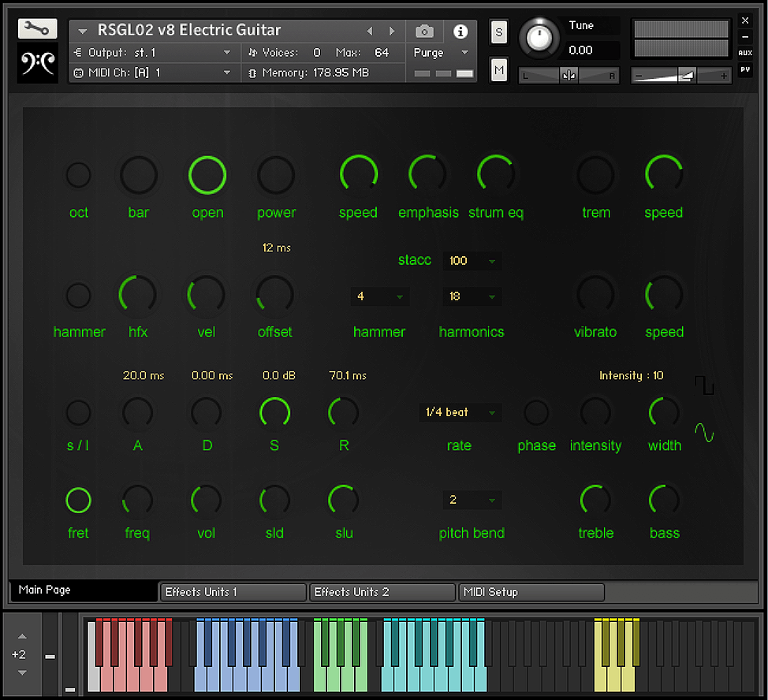Toggle the open chord knob
This screenshot has height=700, width=768.
coord(207,175)
